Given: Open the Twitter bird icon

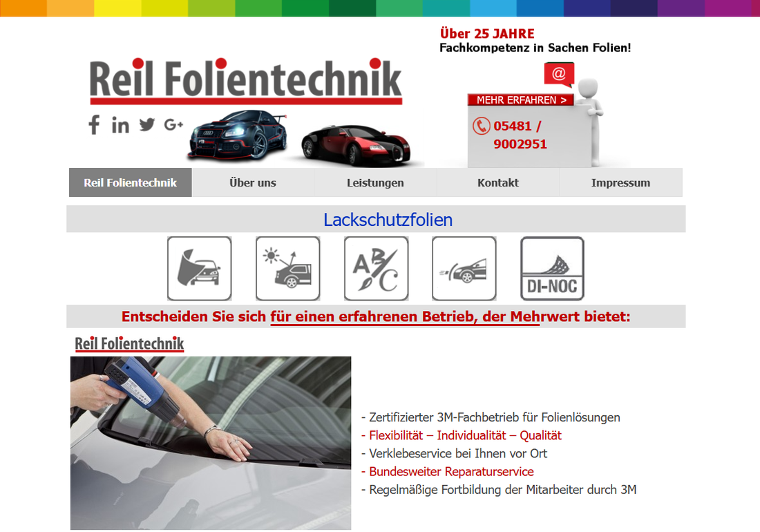Looking at the screenshot, I should 147,124.
